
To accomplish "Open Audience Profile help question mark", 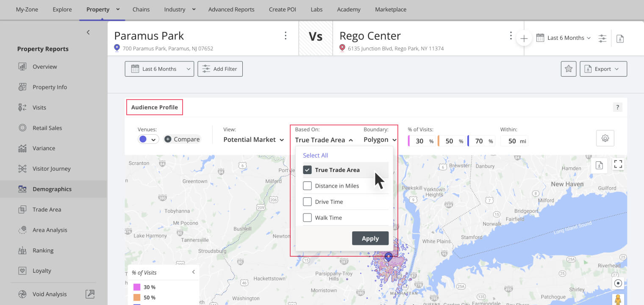I will point(618,107).
